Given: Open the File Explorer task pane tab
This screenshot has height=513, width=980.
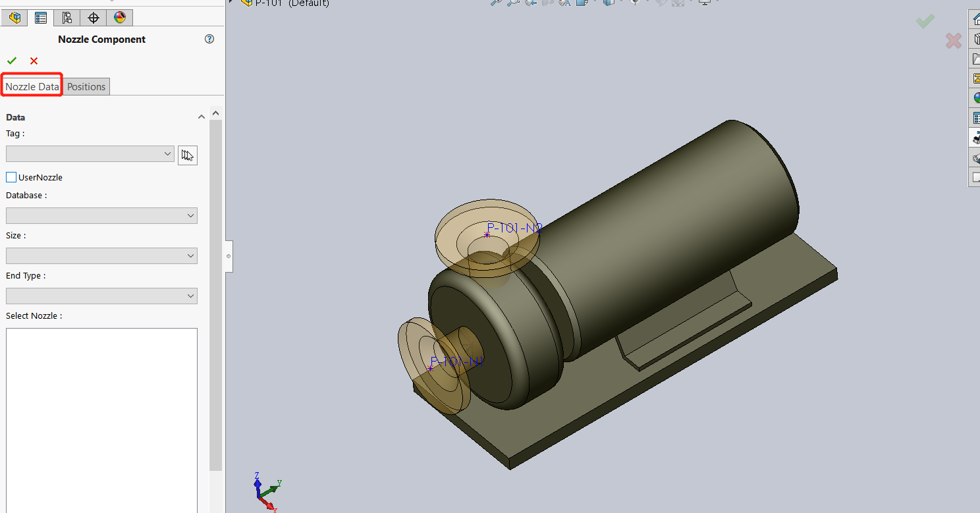Looking at the screenshot, I should point(976,59).
